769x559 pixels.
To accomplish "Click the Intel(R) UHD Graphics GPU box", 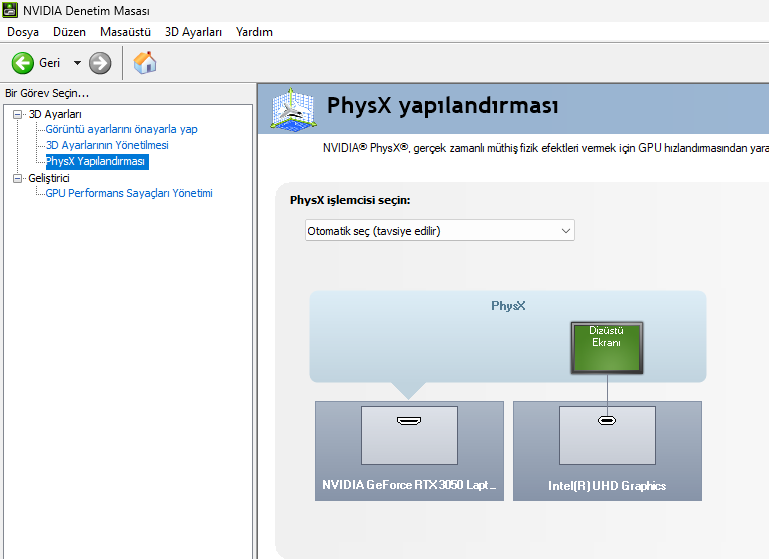I will coord(607,451).
